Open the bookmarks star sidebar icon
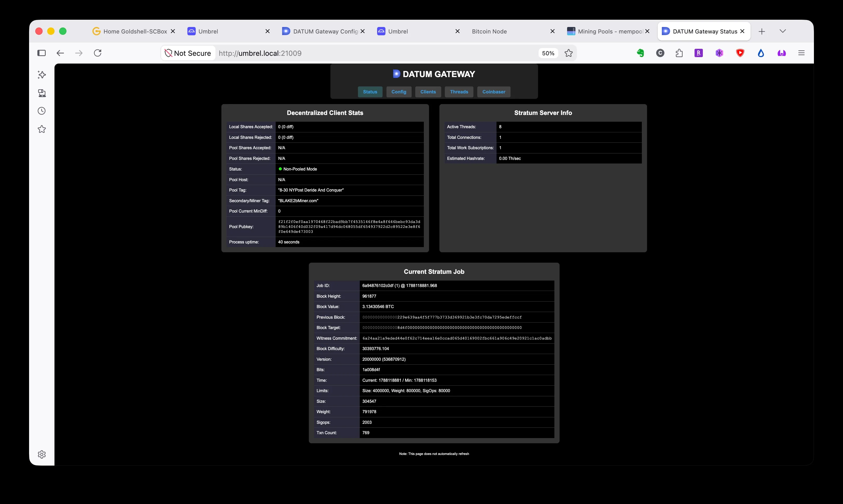Viewport: 843px width, 504px height. tap(42, 129)
